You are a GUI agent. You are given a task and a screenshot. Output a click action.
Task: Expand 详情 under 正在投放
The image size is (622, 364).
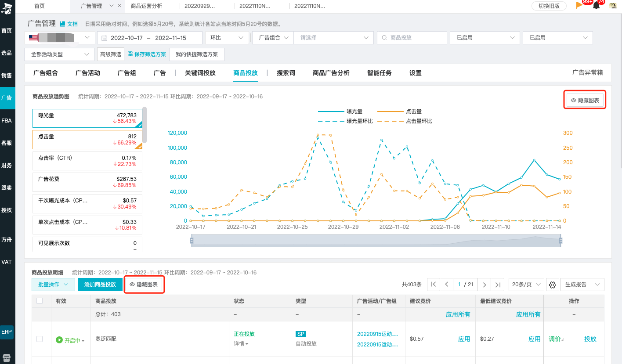click(x=241, y=344)
